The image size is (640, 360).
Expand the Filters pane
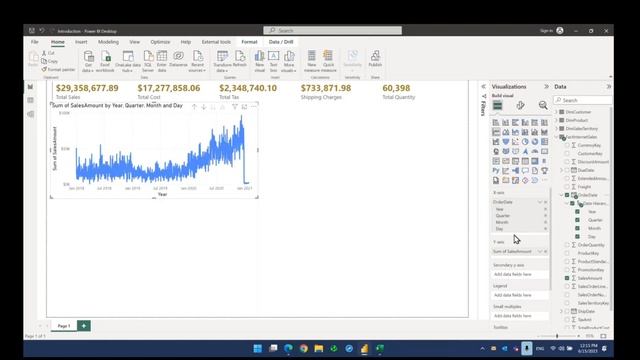tap(483, 87)
